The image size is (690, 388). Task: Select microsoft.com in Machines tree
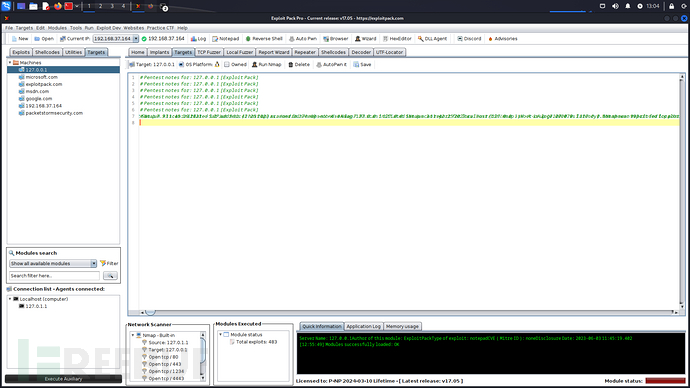point(41,77)
